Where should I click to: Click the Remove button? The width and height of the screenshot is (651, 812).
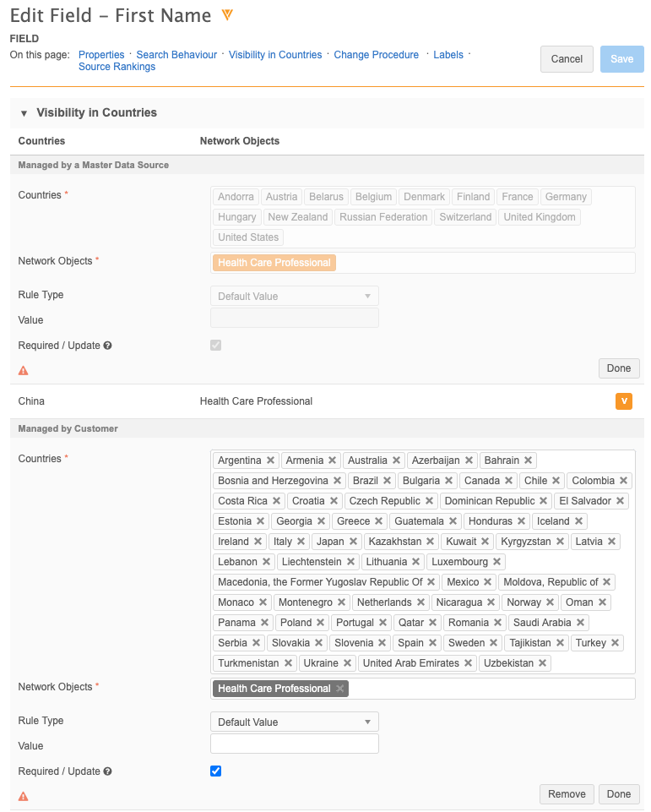tap(567, 794)
